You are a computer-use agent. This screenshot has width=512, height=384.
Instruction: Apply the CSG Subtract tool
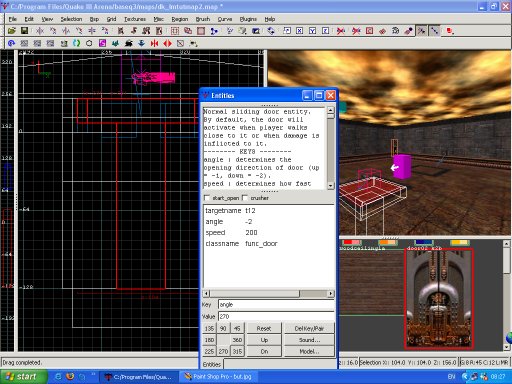(x=188, y=31)
